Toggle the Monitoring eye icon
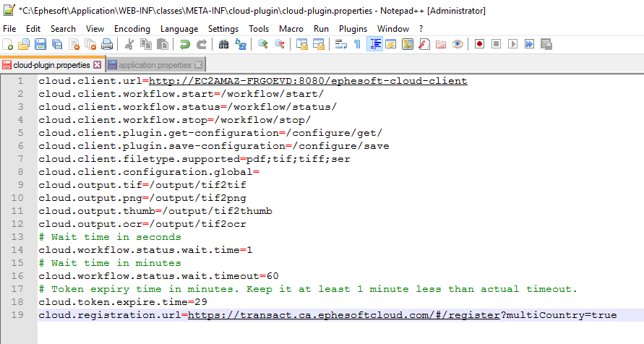Image resolution: width=644 pixels, height=344 pixels. point(458,44)
